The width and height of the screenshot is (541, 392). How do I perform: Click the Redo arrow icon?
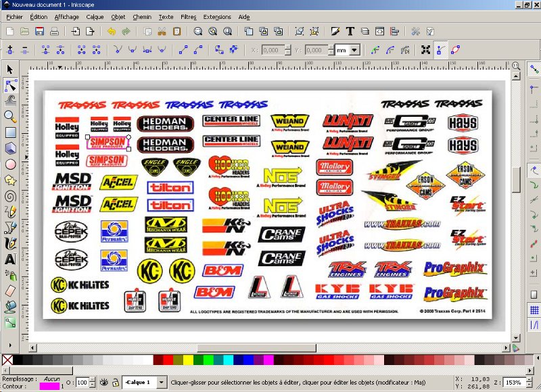(x=126, y=32)
